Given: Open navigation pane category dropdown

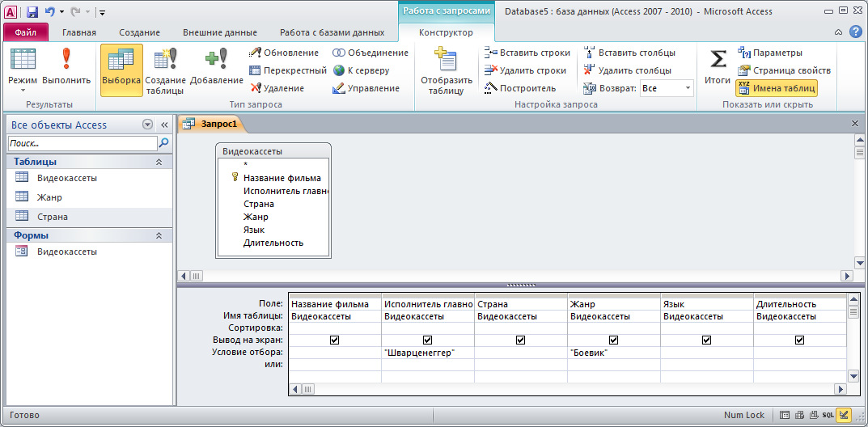Looking at the screenshot, I should click(x=147, y=125).
